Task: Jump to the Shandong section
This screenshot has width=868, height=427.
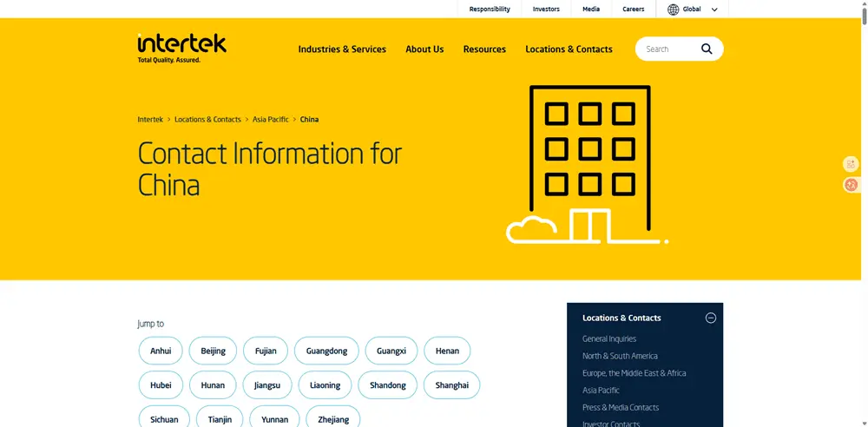Action: pos(387,385)
